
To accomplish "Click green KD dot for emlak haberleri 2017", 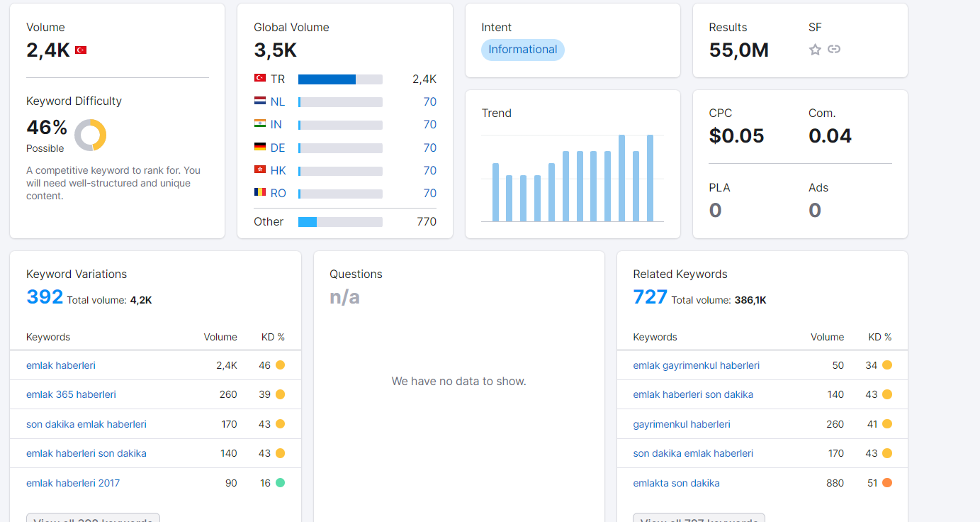I will [x=280, y=483].
